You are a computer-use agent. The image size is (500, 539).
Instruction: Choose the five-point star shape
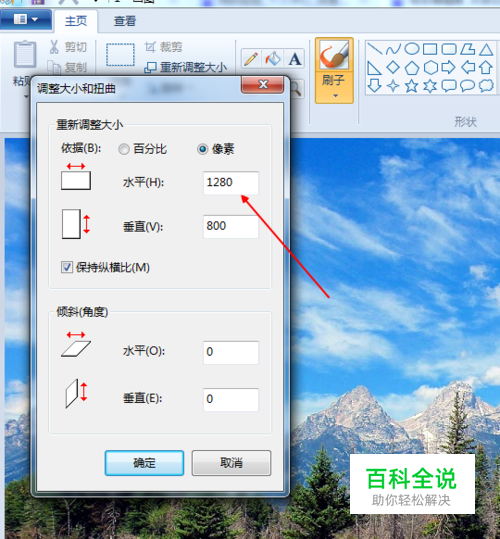click(411, 86)
